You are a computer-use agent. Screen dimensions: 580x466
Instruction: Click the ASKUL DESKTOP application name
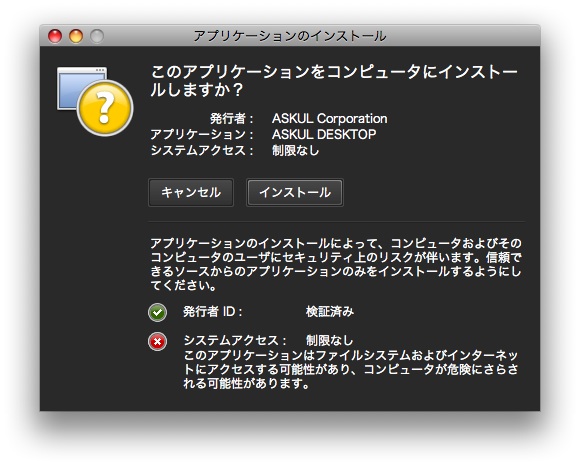[x=324, y=134]
